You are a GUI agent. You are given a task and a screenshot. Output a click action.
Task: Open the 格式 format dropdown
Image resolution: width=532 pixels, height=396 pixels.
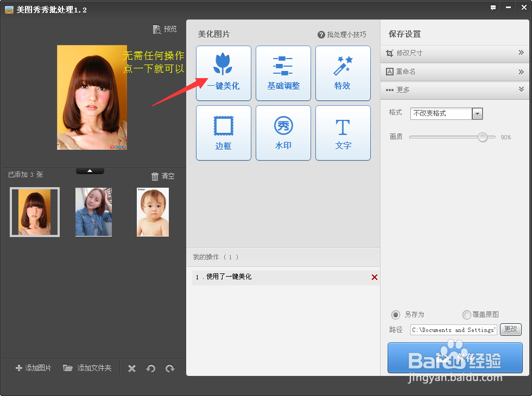(x=476, y=113)
